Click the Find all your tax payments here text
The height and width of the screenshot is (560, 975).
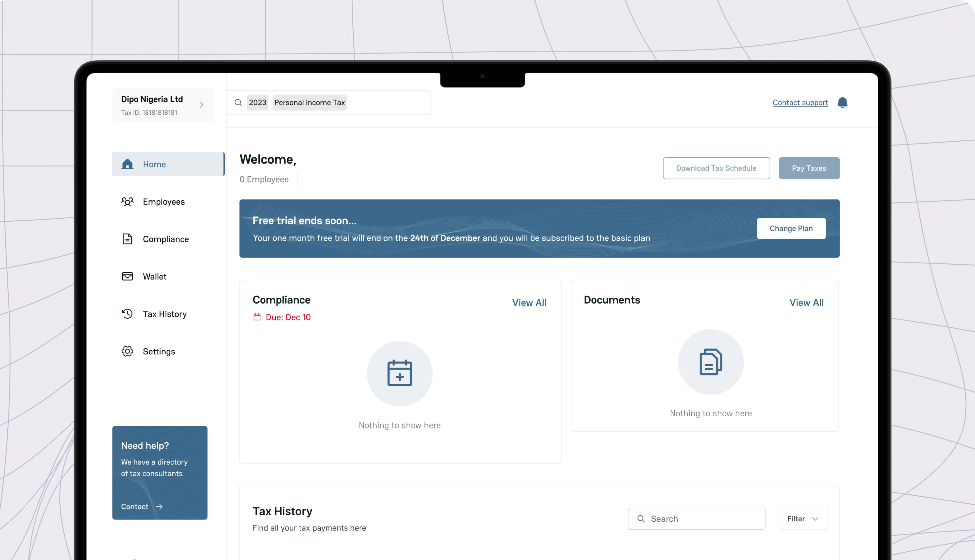[x=309, y=528]
